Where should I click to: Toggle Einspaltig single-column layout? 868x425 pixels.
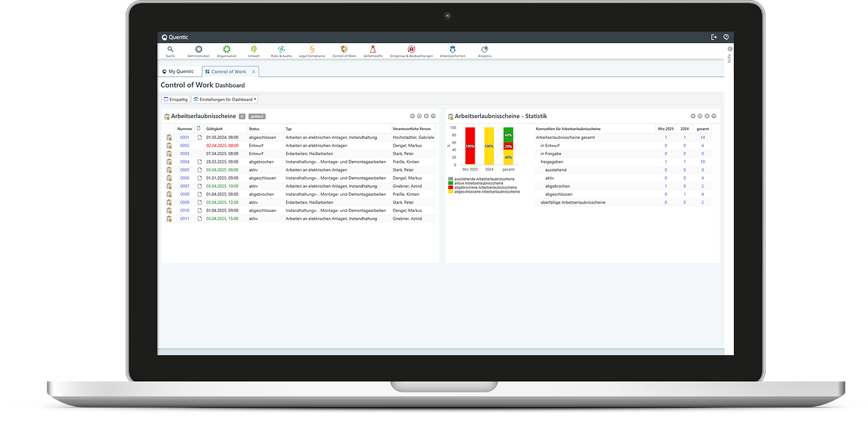[x=175, y=99]
